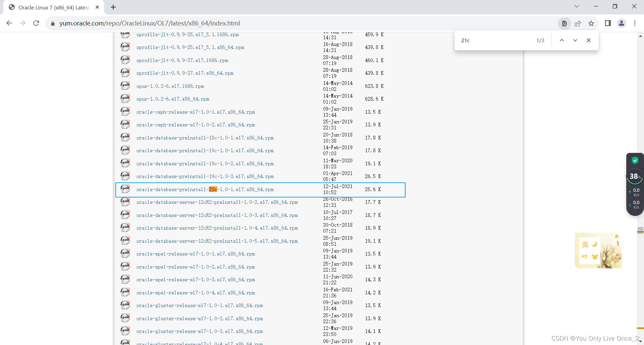Open oracle-database-server-12cR2-preinstall-1.0-4 link
644x345 pixels.
point(217,228)
